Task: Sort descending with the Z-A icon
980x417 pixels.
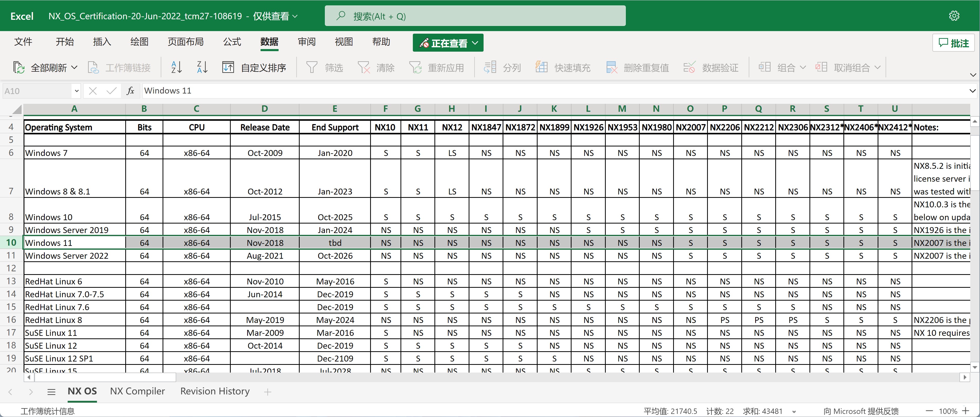Action: click(202, 67)
